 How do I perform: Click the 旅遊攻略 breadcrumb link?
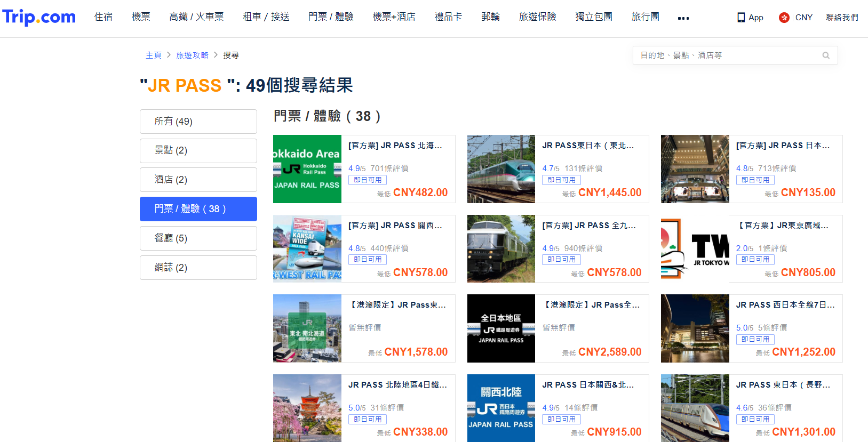(x=192, y=55)
